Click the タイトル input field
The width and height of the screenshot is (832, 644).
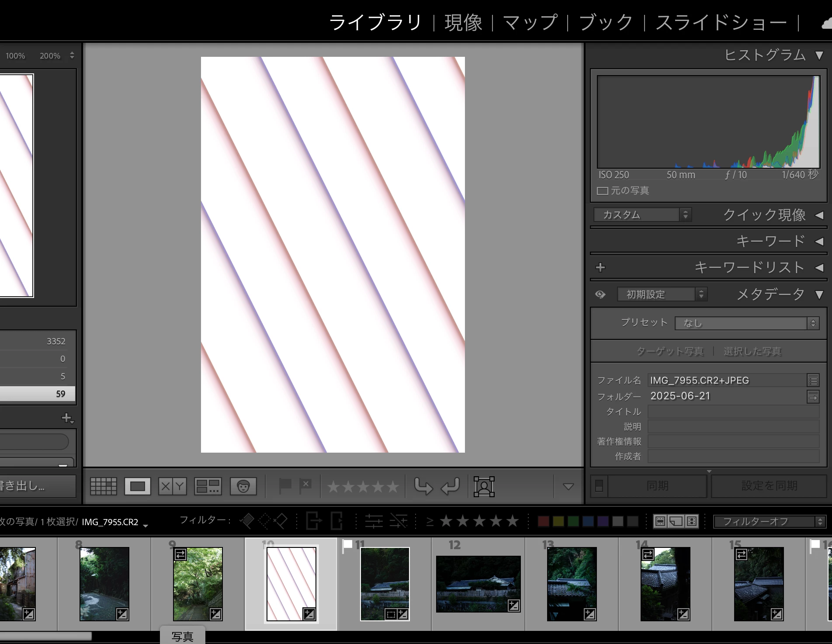click(733, 412)
